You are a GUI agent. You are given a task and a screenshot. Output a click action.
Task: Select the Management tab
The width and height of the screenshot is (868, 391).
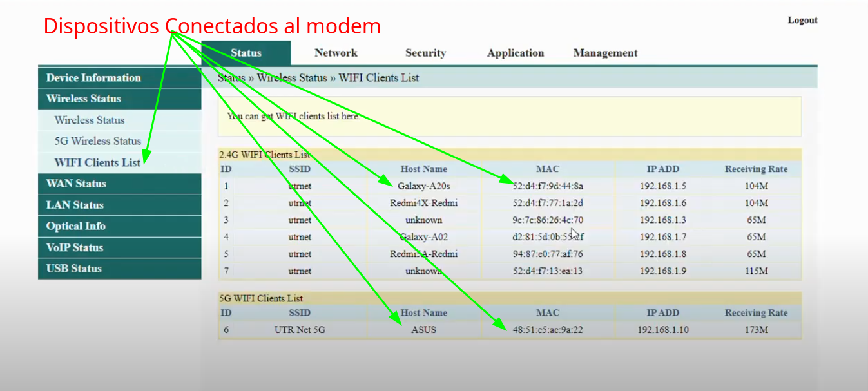tap(605, 53)
